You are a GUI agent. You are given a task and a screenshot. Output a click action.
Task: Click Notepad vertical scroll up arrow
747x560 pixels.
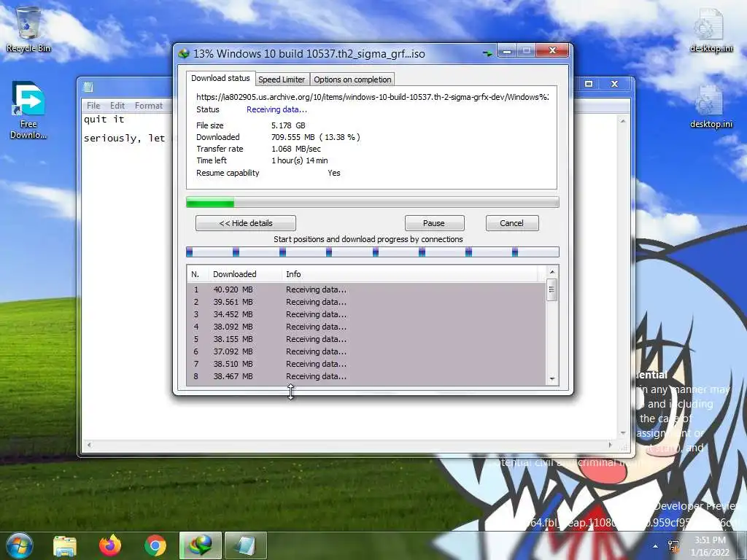click(x=623, y=122)
